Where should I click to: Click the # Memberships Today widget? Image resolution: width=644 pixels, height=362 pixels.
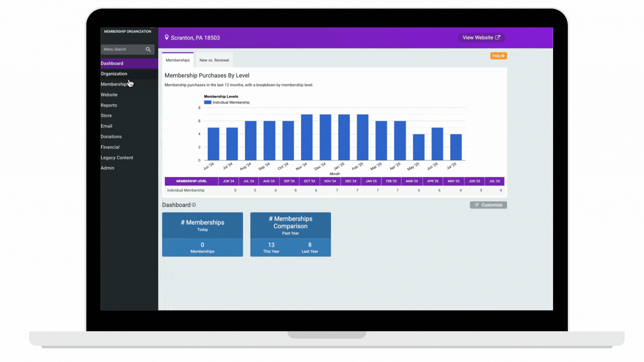pos(202,234)
